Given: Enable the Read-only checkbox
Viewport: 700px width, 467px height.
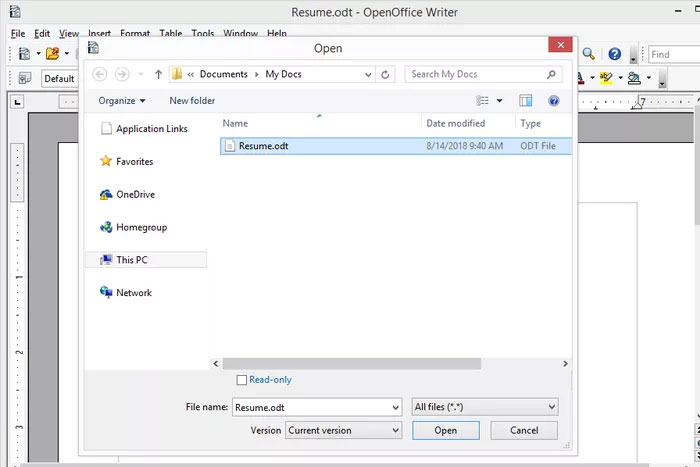Looking at the screenshot, I should (x=241, y=380).
